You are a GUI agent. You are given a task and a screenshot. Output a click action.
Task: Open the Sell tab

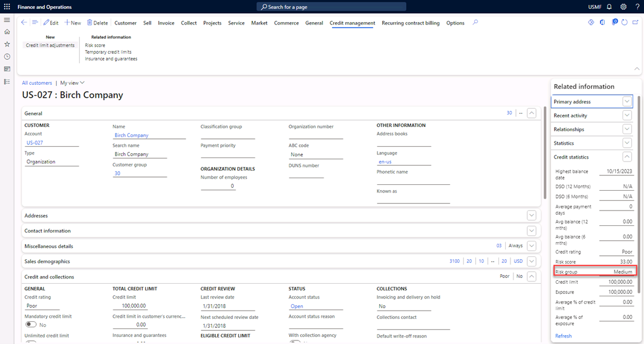pyautogui.click(x=147, y=23)
